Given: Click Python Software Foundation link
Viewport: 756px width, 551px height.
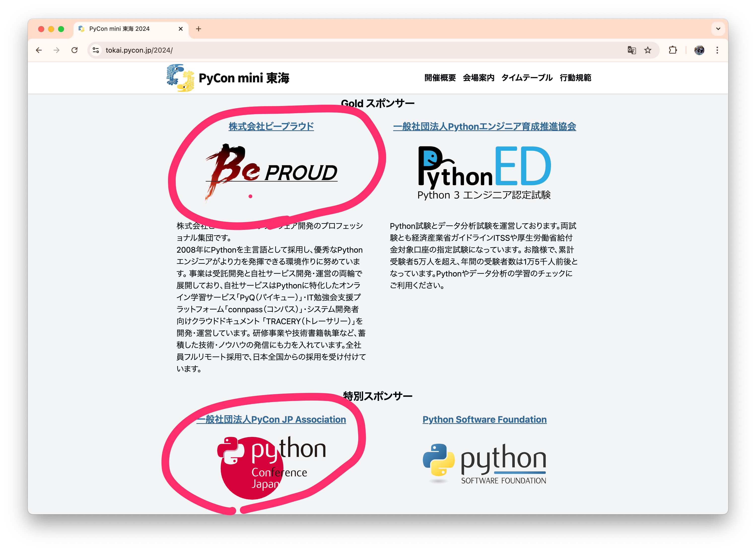Looking at the screenshot, I should pyautogui.click(x=484, y=419).
